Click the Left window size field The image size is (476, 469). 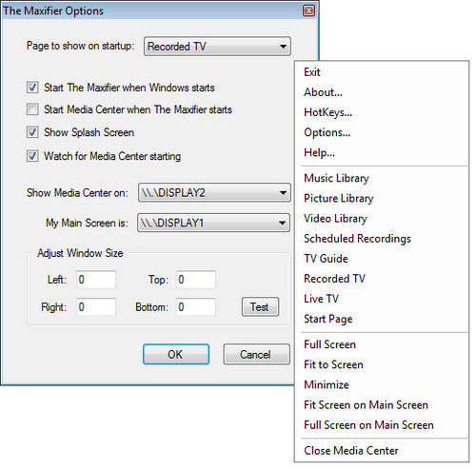pos(96,280)
